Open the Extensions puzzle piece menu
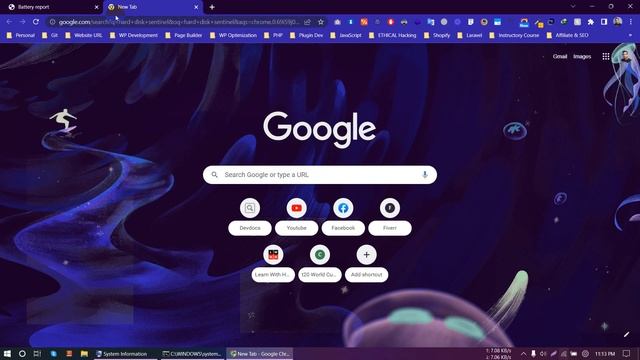Image resolution: width=640 pixels, height=360 pixels. click(x=591, y=22)
